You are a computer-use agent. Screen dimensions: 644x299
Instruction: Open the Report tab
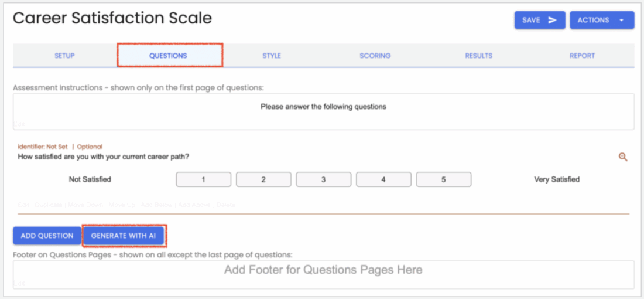[582, 56]
